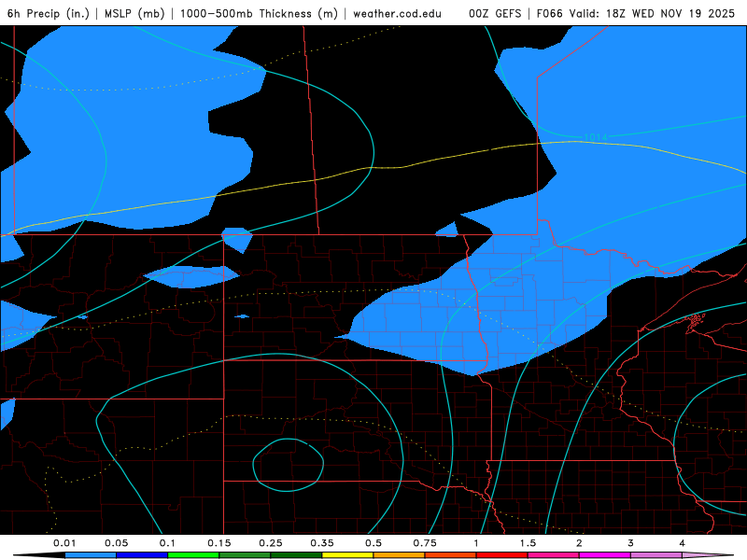Screen dimensions: 747x560
Task: Click the magenta 2–3 legend swatch
Action: [x=605, y=555]
